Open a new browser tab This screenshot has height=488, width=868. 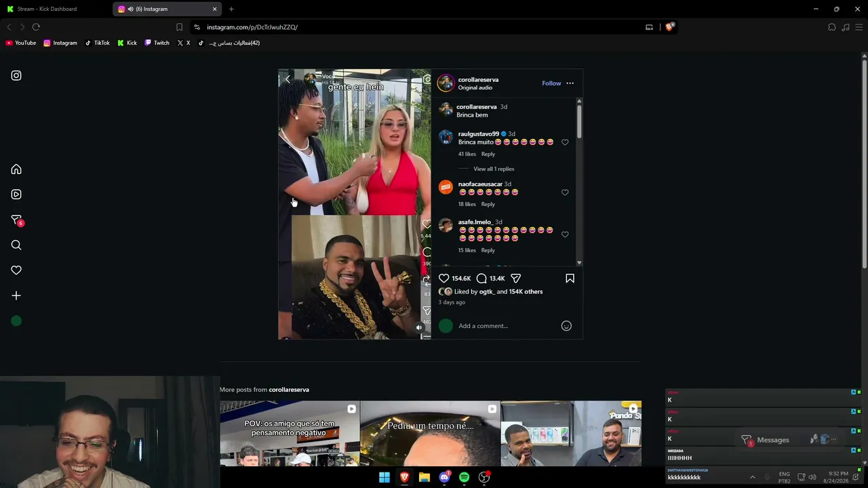pyautogui.click(x=231, y=9)
